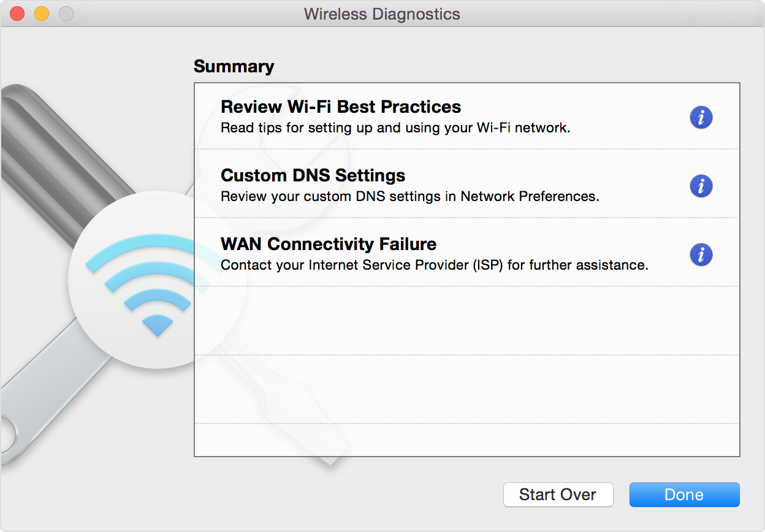Open info for Review Wi-Fi Best Practices
765x532 pixels.
701,117
